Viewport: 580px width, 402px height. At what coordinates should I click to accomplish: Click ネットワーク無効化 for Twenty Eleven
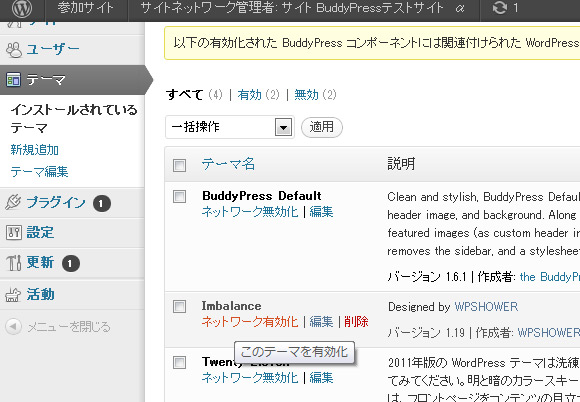250,378
